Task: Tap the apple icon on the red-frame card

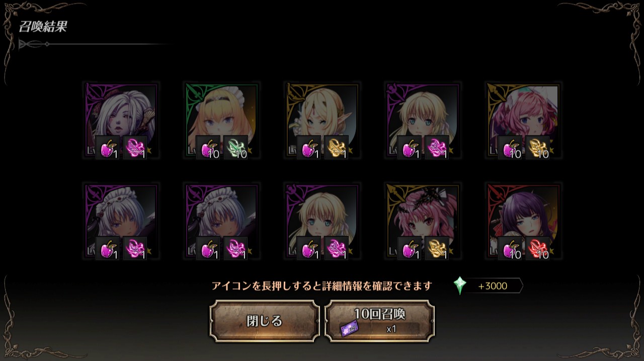Action: coord(510,248)
